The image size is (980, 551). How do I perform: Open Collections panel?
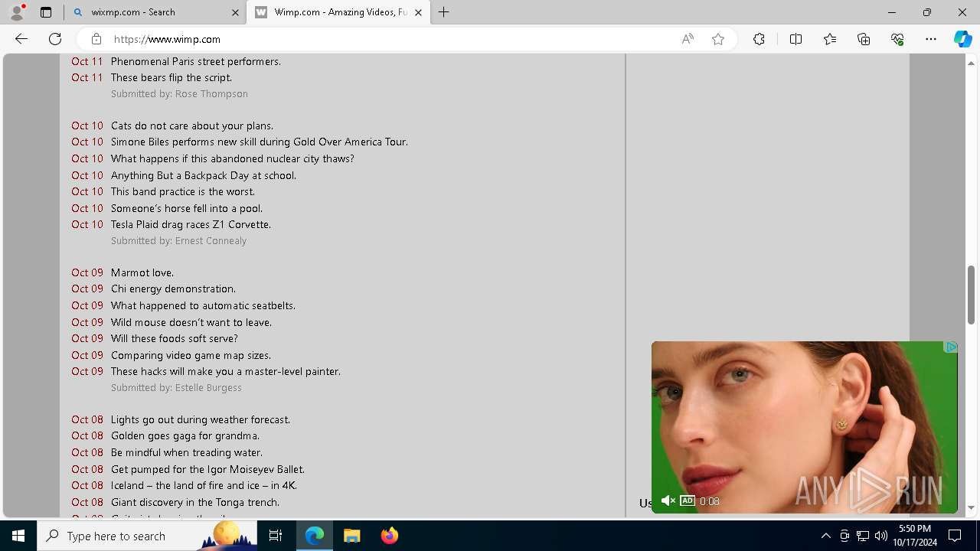point(864,39)
